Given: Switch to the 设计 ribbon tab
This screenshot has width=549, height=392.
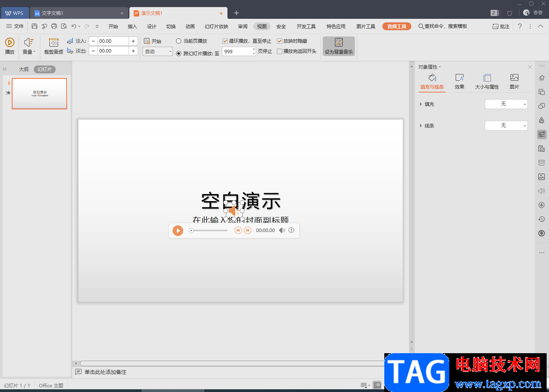Looking at the screenshot, I should (x=152, y=26).
